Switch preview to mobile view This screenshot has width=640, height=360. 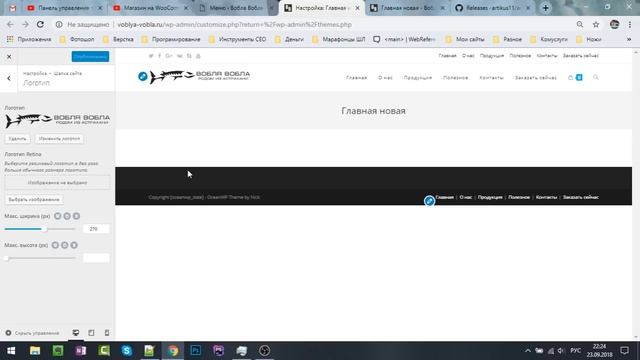[107, 333]
